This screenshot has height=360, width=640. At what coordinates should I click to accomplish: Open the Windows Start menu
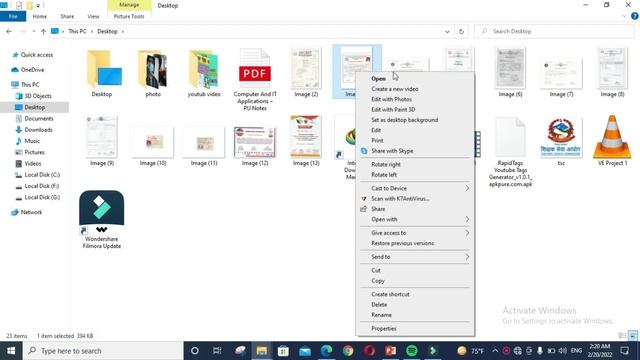click(11, 351)
